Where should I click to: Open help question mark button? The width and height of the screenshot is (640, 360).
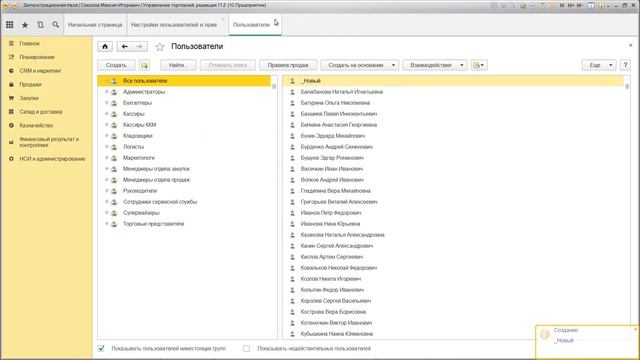click(x=625, y=65)
